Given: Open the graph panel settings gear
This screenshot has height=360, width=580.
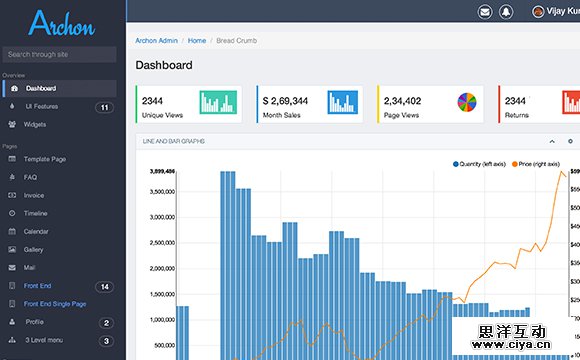Looking at the screenshot, I should 570,141.
